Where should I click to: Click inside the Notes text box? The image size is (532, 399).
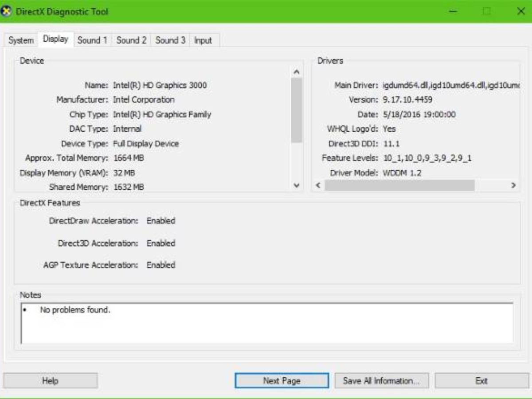pyautogui.click(x=267, y=323)
